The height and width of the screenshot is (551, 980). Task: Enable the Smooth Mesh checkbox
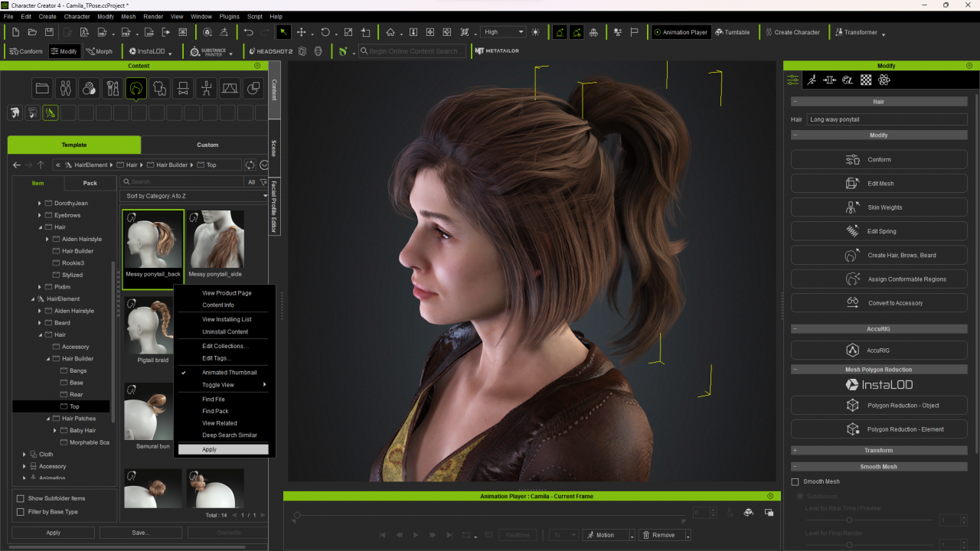[x=795, y=481]
